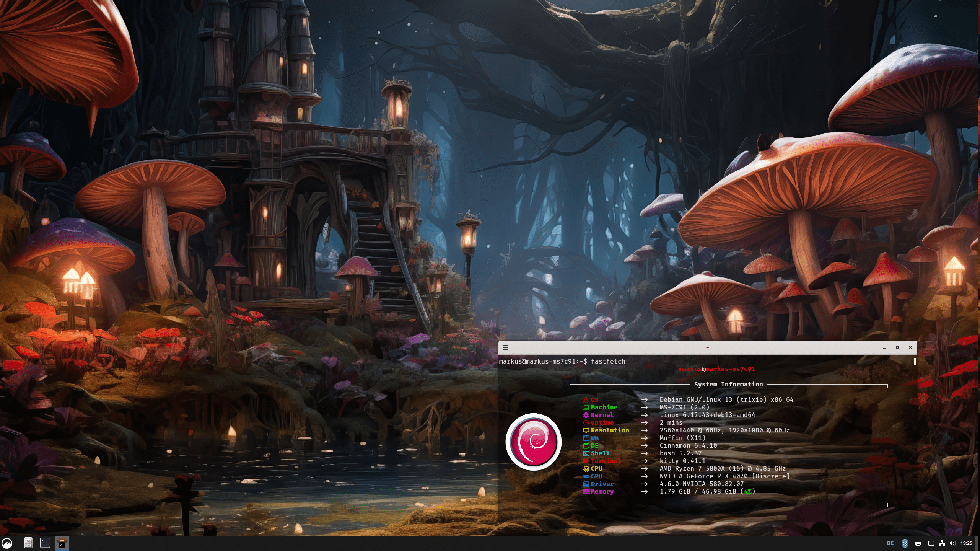Launch the terminal from panel launcher
980x551 pixels.
click(45, 543)
